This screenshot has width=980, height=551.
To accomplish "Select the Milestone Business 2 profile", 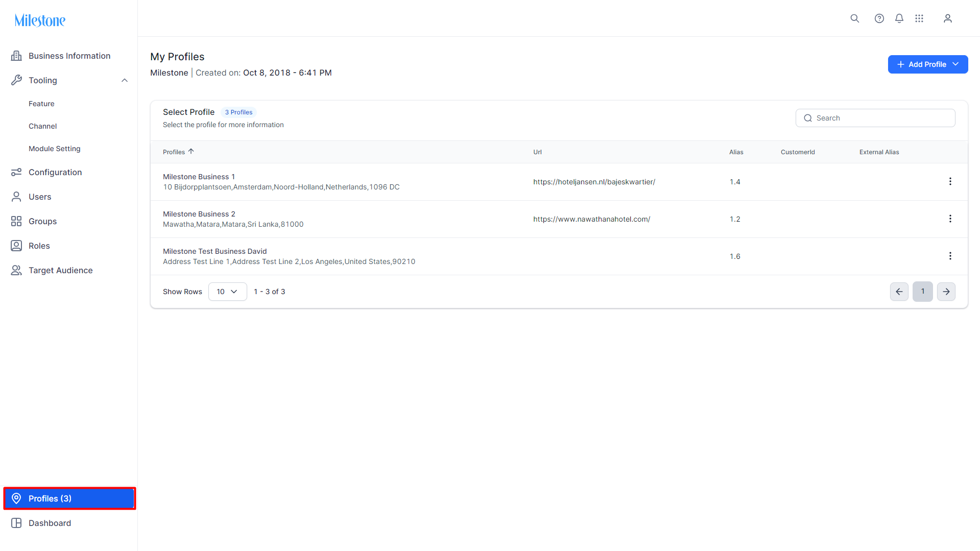I will click(x=199, y=214).
